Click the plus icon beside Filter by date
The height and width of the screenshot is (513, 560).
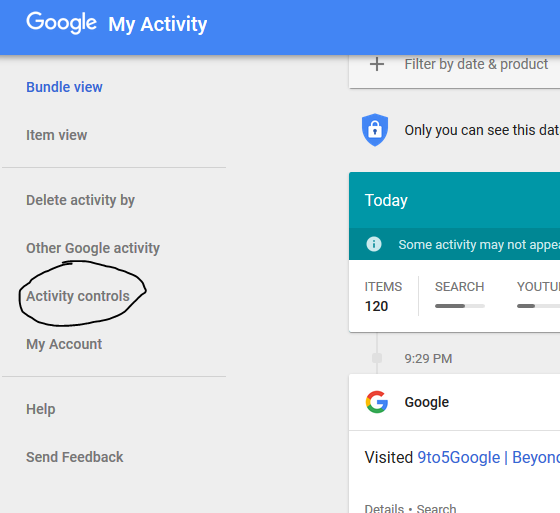(x=377, y=65)
